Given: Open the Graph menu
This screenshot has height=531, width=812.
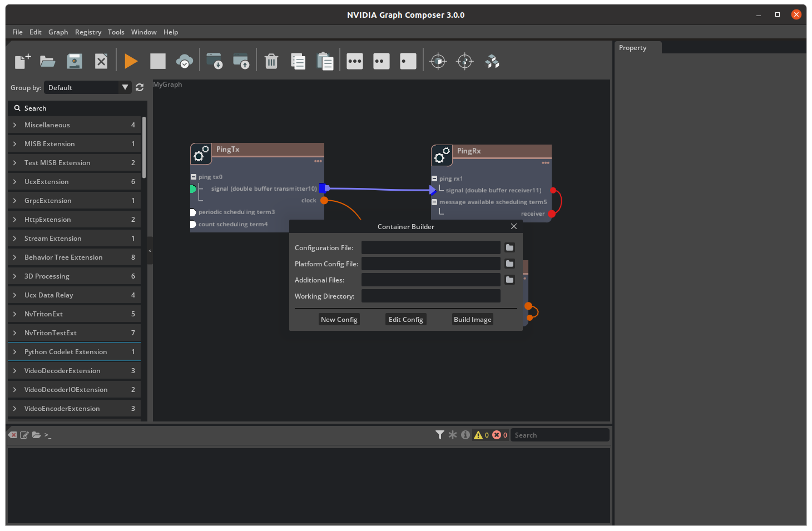Looking at the screenshot, I should [x=58, y=32].
